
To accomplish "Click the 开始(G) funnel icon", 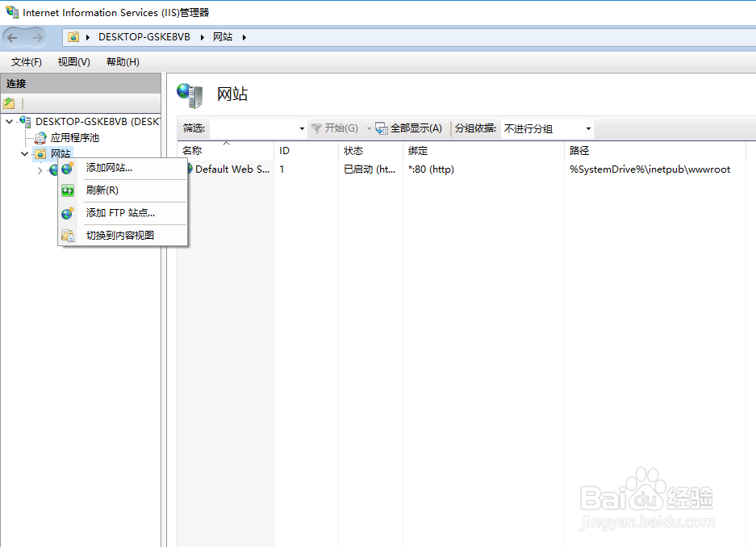I will click(316, 128).
